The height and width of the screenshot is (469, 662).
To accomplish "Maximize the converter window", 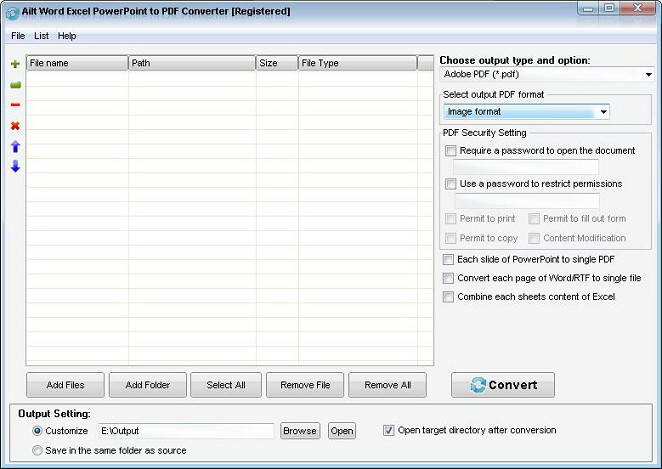I will [609, 8].
